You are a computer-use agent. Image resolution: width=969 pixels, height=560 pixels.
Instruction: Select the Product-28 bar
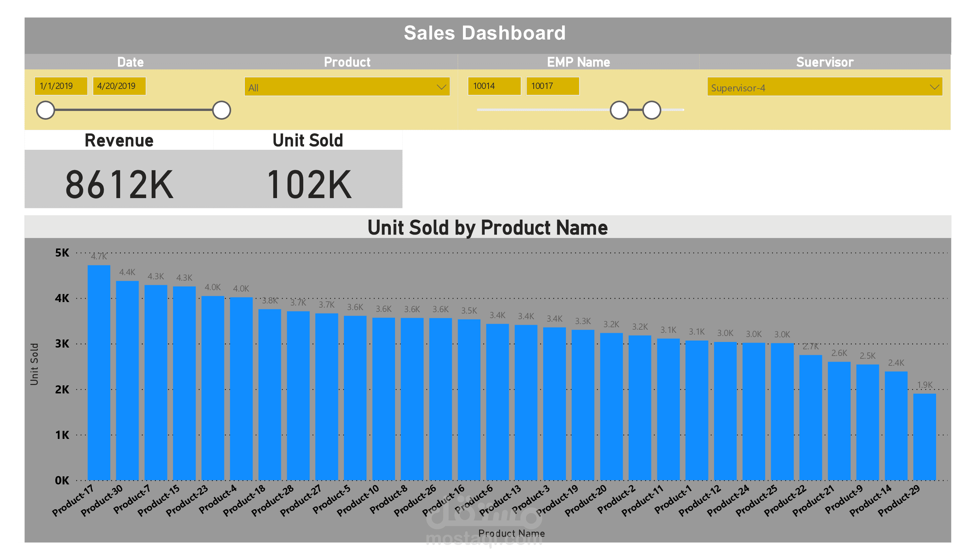[298, 395]
